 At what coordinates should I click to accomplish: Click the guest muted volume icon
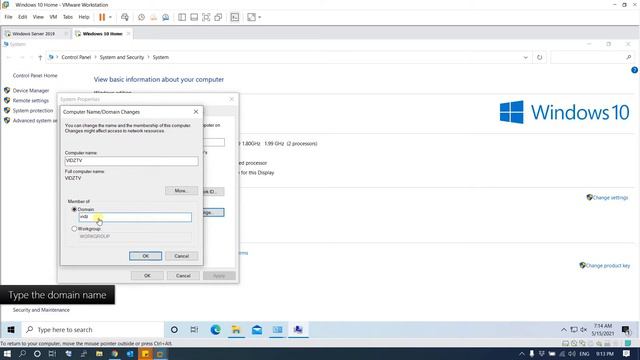coord(584,330)
